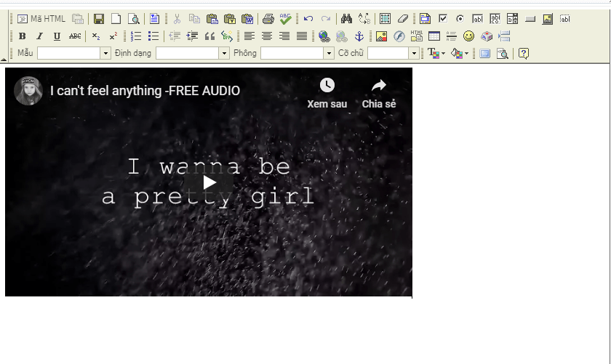Click the print icon in toolbar

coord(268,19)
